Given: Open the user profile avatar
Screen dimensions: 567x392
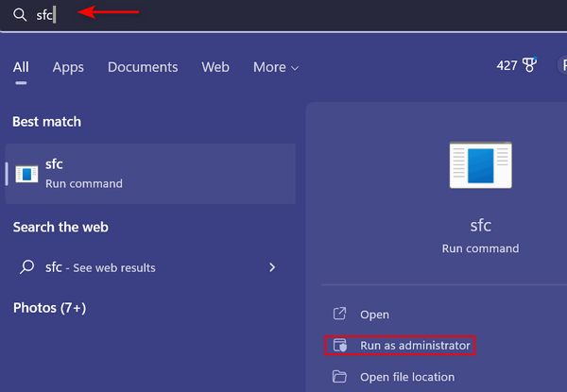Looking at the screenshot, I should point(562,65).
